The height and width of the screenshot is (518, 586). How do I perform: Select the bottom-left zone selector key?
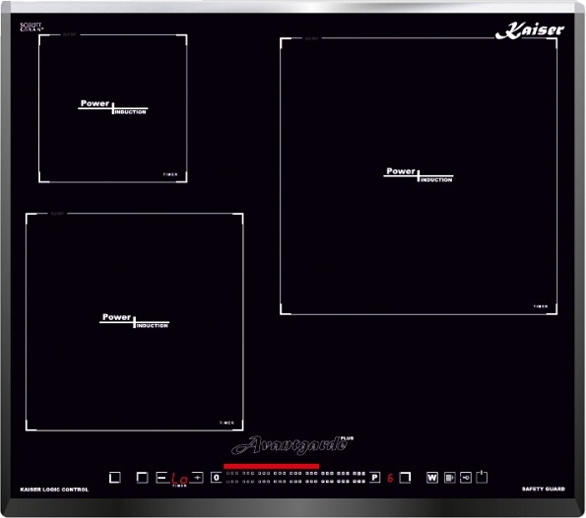(x=115, y=478)
